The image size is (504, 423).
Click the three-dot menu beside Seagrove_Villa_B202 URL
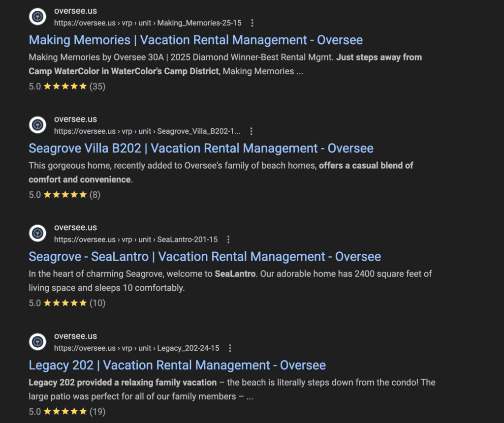coord(252,131)
